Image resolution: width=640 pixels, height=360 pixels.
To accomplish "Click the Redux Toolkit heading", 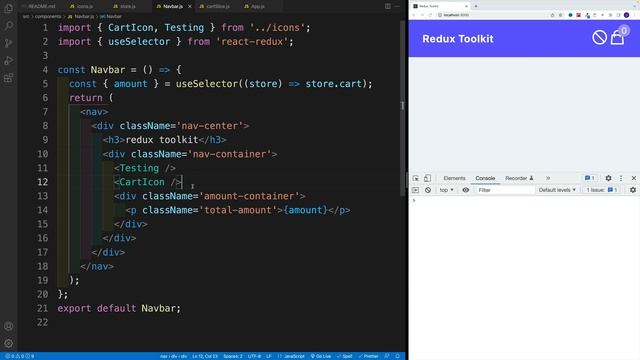I will click(458, 39).
